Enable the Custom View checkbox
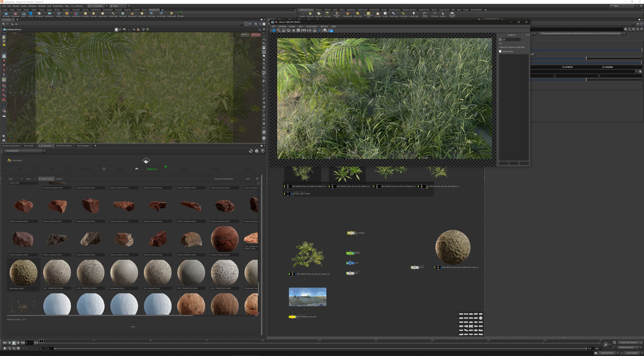The height and width of the screenshot is (356, 644). point(500,51)
